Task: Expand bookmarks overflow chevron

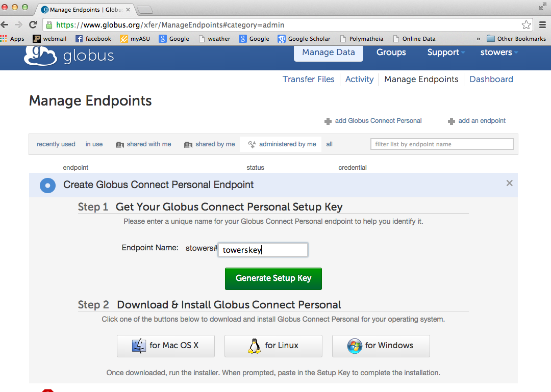Action: pos(478,39)
